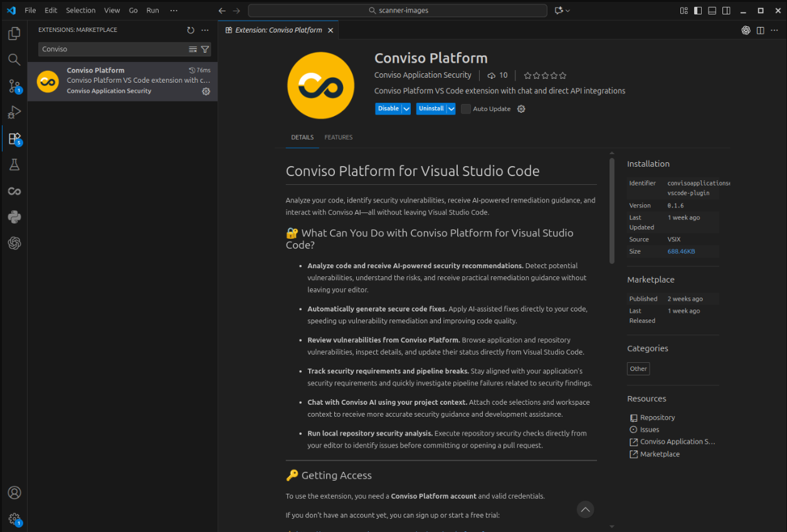Open the Conviso Application S… resource link

tap(677, 442)
